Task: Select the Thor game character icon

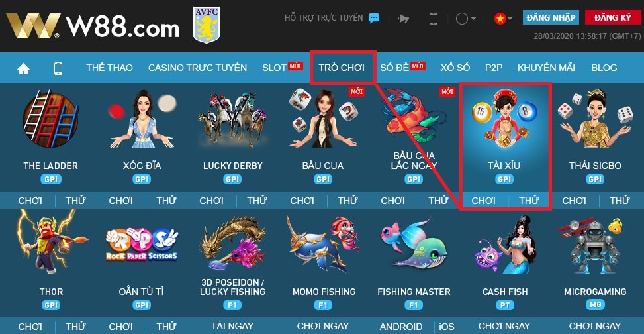Action: click(x=52, y=242)
